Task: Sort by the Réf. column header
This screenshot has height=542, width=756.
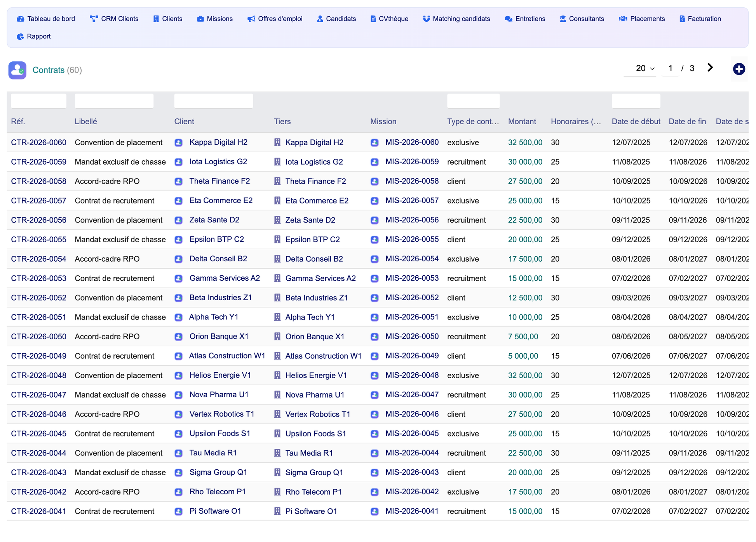Action: (18, 122)
